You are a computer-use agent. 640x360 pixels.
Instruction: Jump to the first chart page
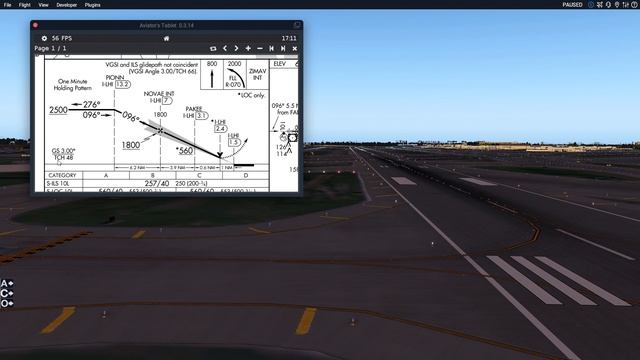tap(271, 48)
